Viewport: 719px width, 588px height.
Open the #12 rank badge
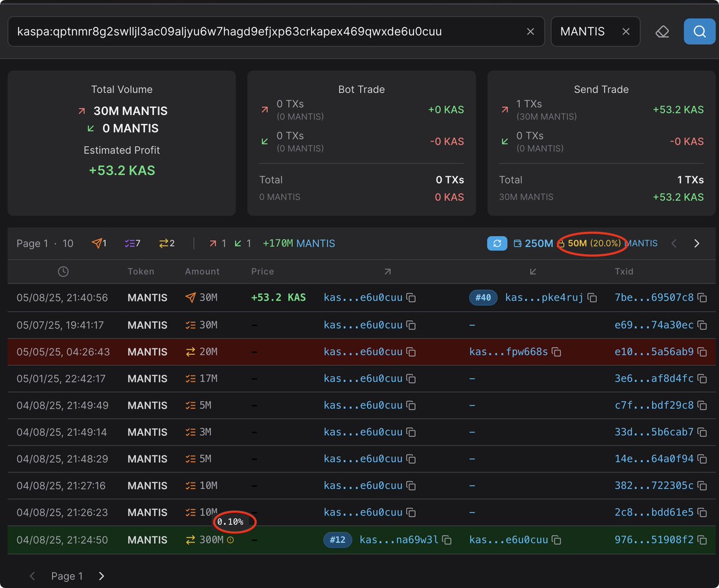tap(337, 540)
